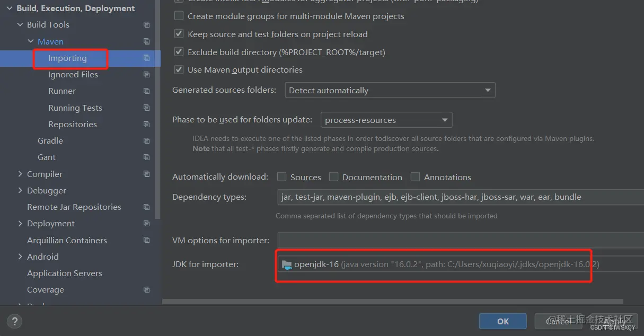Screen dimensions: 644x336
Task: Disable Use Maven output directories
Action: point(179,69)
